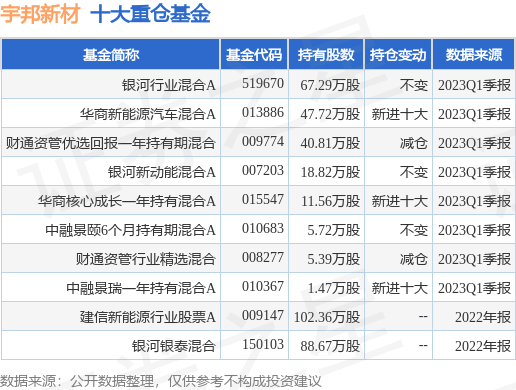Click the 数据来源 footer disclaimer text
516x390 pixels.
click(x=161, y=381)
